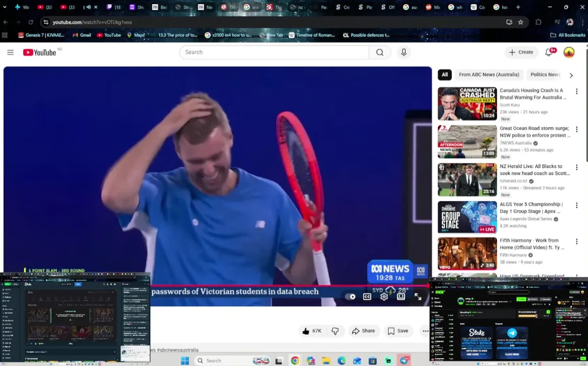Screen dimensions: 588x366
Task: Open the 7NEWS Afternoon News thumbnail
Action: [467, 142]
